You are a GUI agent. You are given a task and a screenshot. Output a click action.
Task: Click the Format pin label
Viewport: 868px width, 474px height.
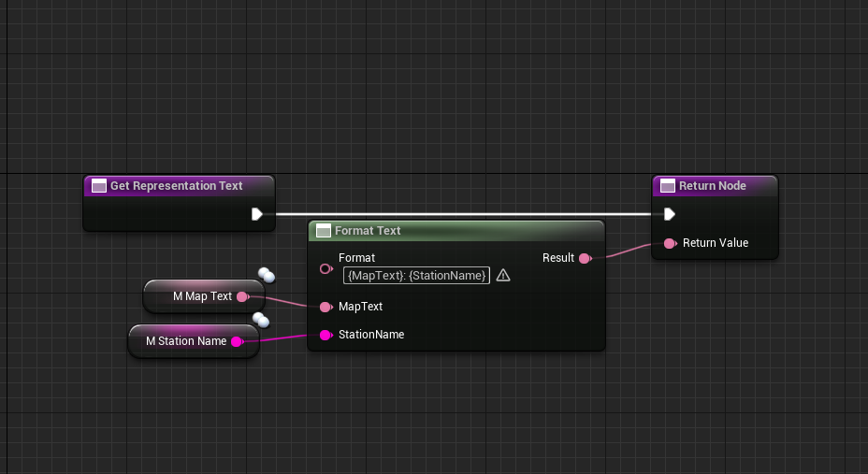[356, 258]
